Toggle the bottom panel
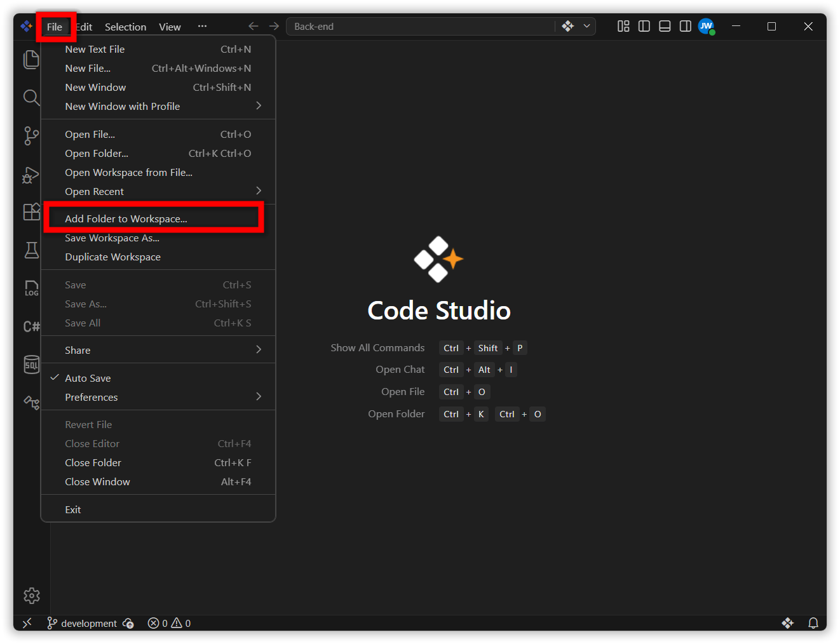This screenshot has width=840, height=644. (x=665, y=26)
